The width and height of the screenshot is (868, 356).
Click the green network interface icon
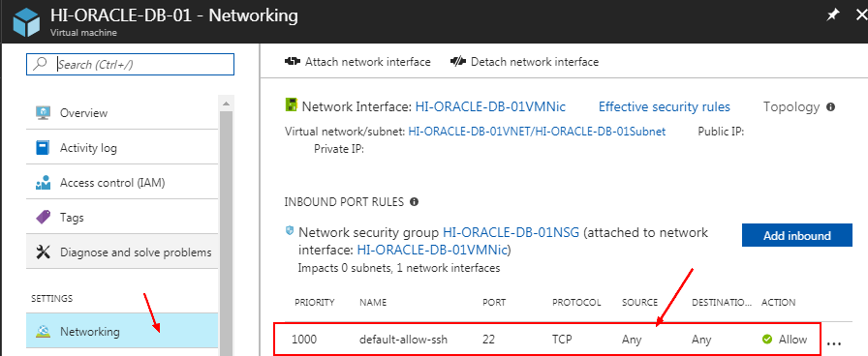(291, 105)
